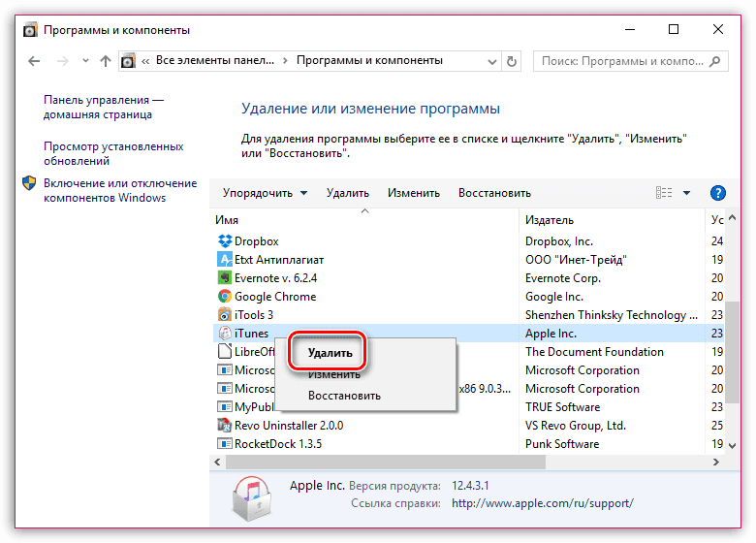
Task: Select the LibreOffice document icon
Action: click(x=225, y=351)
